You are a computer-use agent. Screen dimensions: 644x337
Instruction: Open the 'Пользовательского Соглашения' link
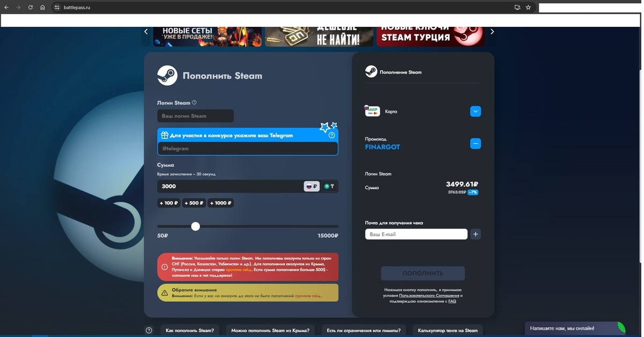429,296
